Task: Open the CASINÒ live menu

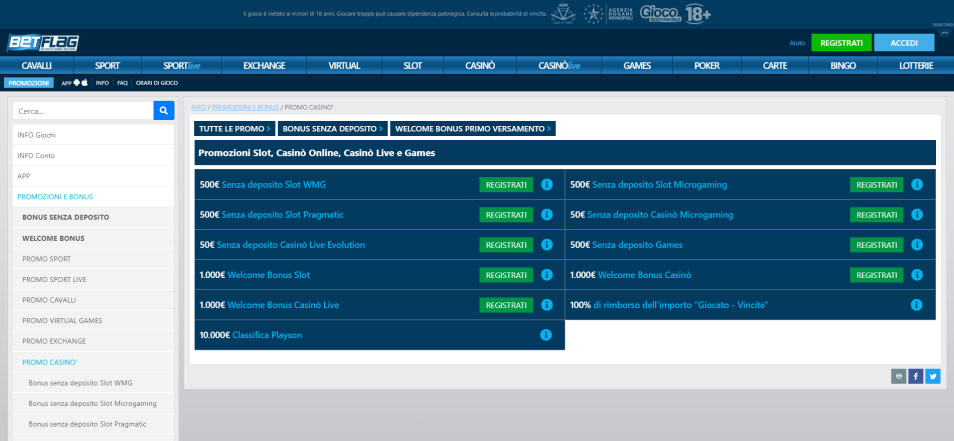Action: [559, 66]
